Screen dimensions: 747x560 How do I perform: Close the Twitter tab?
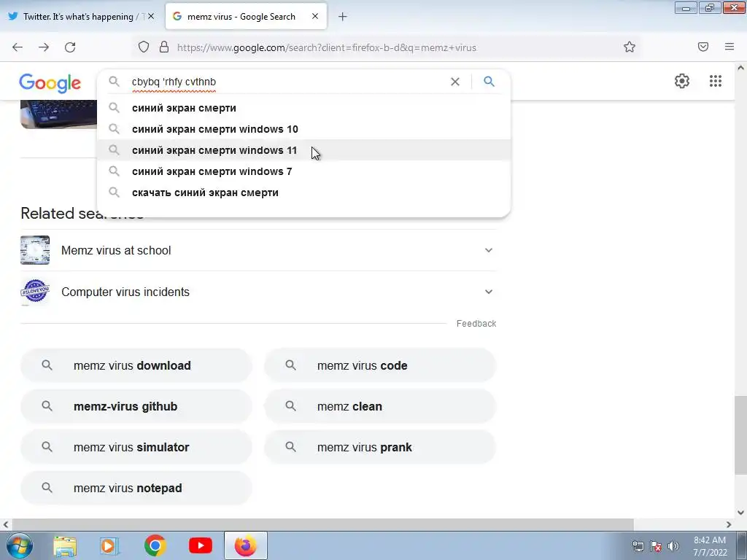pos(151,16)
